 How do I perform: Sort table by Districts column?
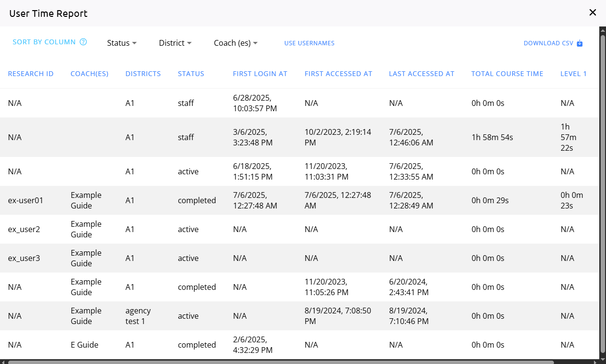[x=143, y=74]
